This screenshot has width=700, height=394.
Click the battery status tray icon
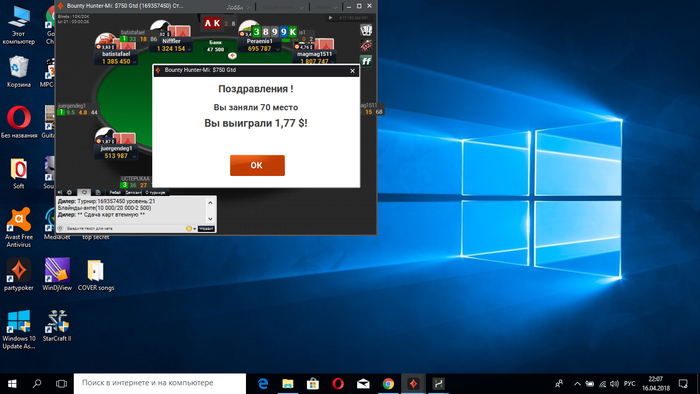(590, 384)
